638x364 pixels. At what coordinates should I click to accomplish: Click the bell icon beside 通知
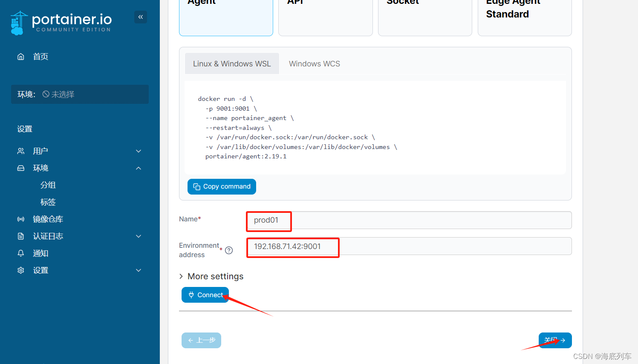(x=20, y=253)
